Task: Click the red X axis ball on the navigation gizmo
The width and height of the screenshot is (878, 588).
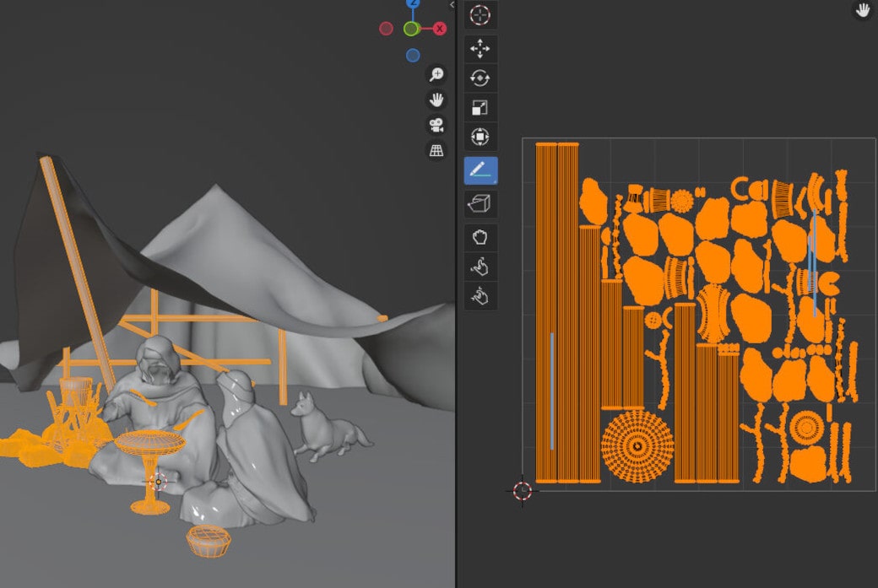Action: [x=439, y=28]
